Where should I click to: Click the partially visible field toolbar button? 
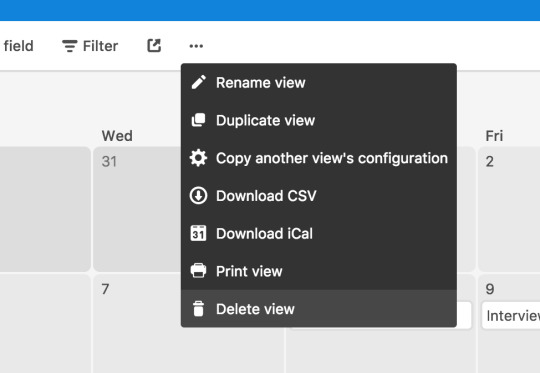pos(19,46)
